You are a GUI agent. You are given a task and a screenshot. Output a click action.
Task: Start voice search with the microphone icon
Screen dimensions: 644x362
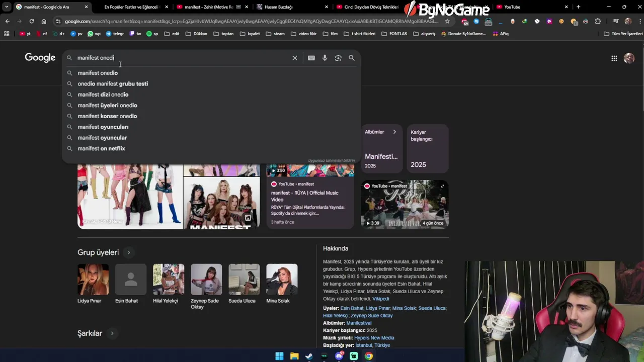325,58
